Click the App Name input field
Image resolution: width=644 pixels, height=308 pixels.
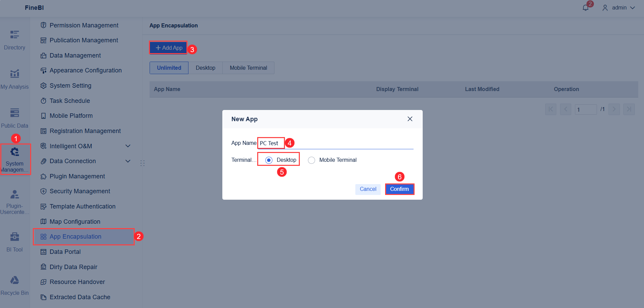pyautogui.click(x=335, y=143)
